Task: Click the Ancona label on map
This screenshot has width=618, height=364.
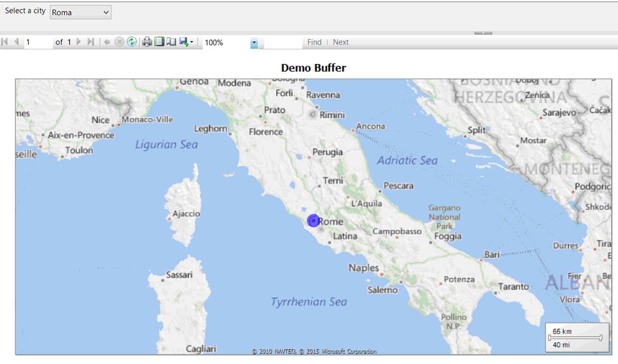Action: (x=370, y=126)
